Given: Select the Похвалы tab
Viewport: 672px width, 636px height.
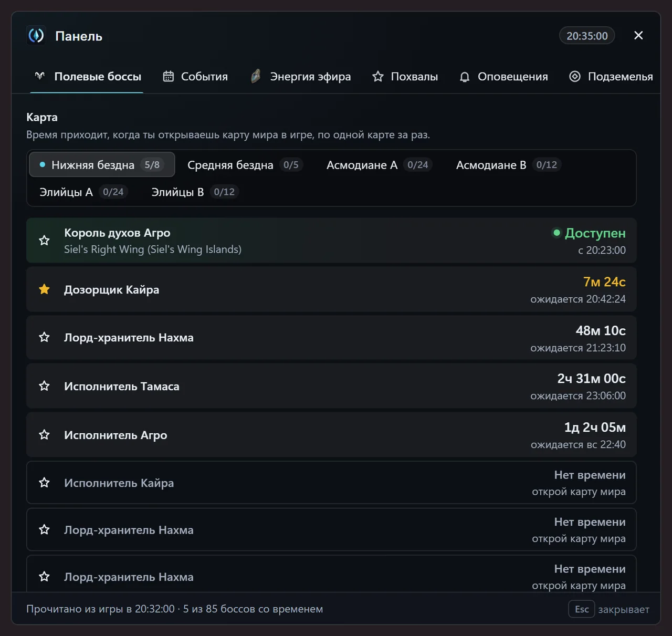Looking at the screenshot, I should pyautogui.click(x=405, y=77).
